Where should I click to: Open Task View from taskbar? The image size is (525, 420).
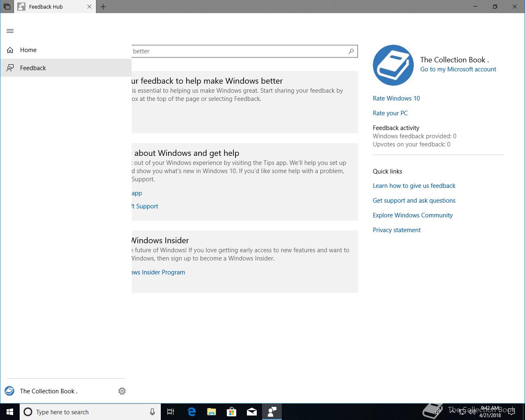pyautogui.click(x=171, y=412)
